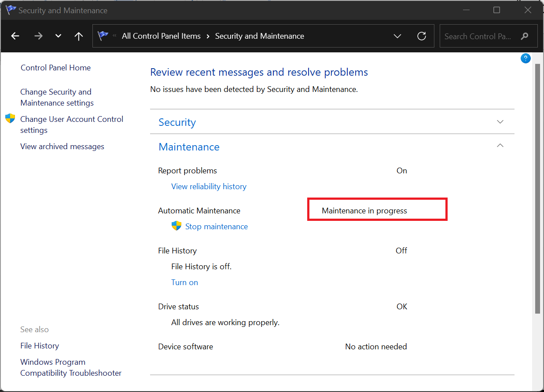Click the Maintenance section heading
The height and width of the screenshot is (392, 544).
(x=189, y=147)
